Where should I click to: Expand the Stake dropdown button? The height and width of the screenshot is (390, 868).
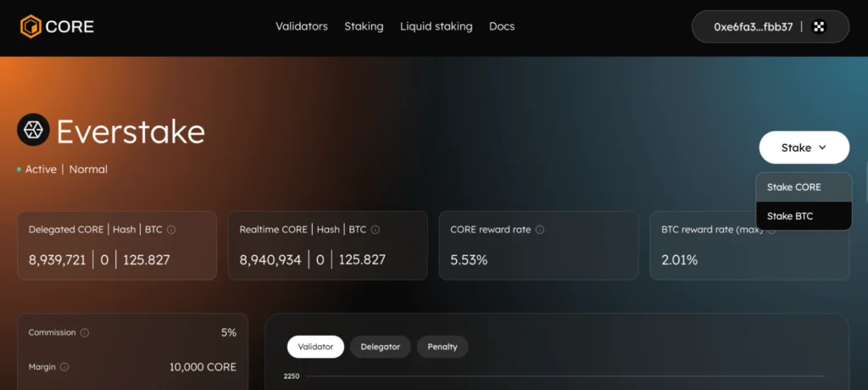804,148
